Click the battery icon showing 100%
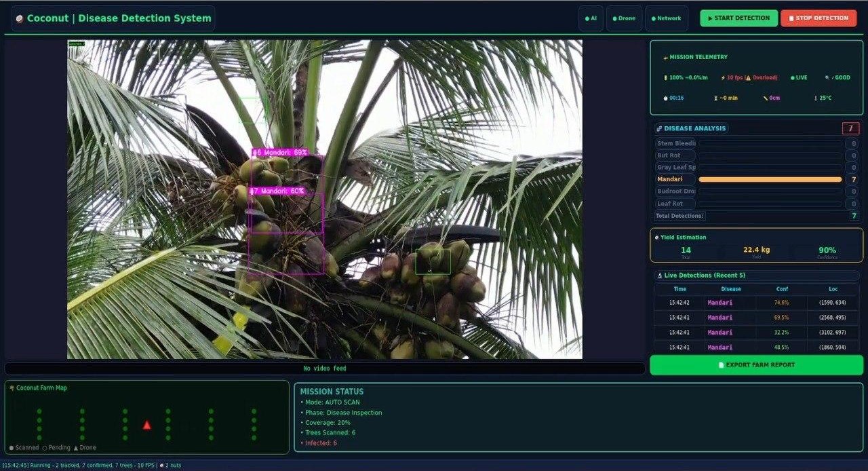868x471 pixels. (x=665, y=77)
